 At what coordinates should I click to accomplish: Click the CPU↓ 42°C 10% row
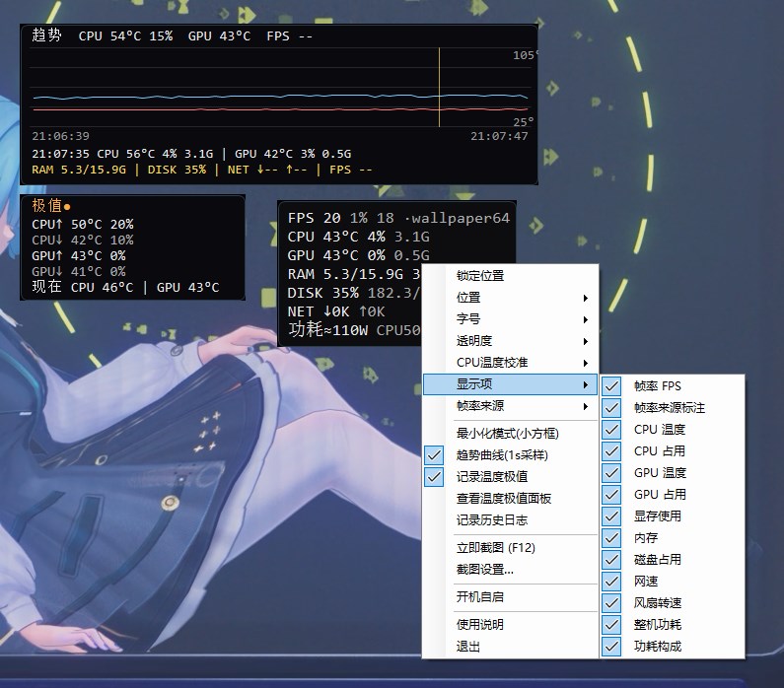click(x=83, y=241)
